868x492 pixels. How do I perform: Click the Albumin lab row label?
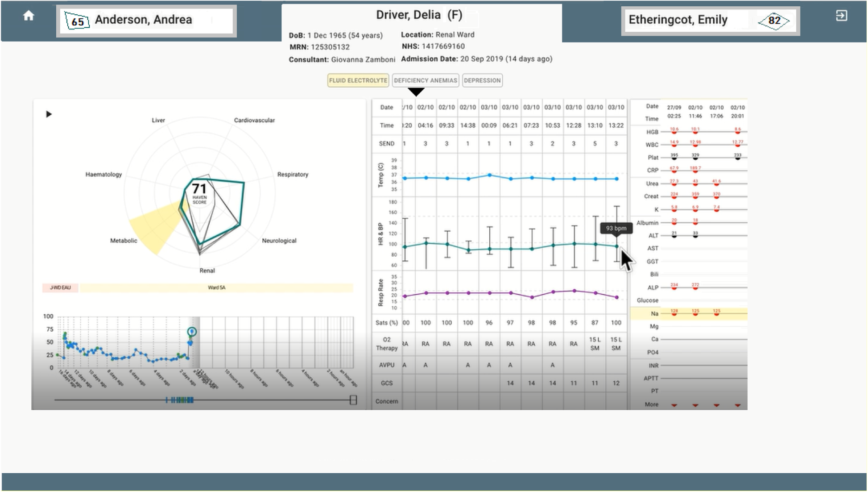click(647, 223)
